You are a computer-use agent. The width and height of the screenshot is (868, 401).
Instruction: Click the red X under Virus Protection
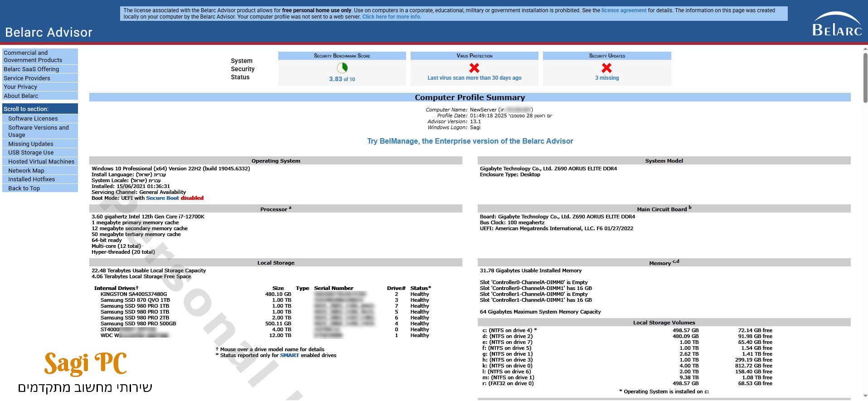(474, 68)
